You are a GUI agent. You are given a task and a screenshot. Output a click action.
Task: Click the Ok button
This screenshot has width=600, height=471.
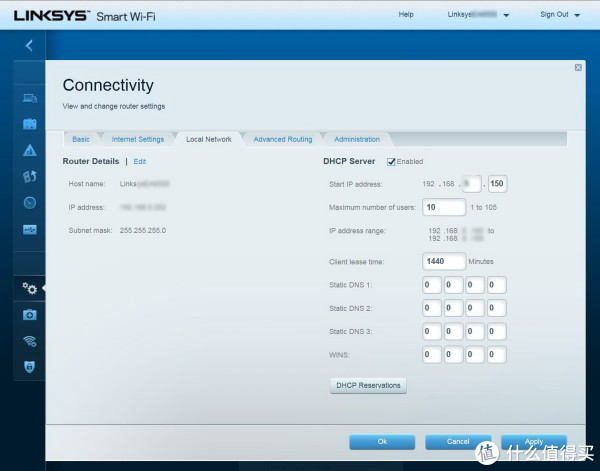click(x=382, y=442)
